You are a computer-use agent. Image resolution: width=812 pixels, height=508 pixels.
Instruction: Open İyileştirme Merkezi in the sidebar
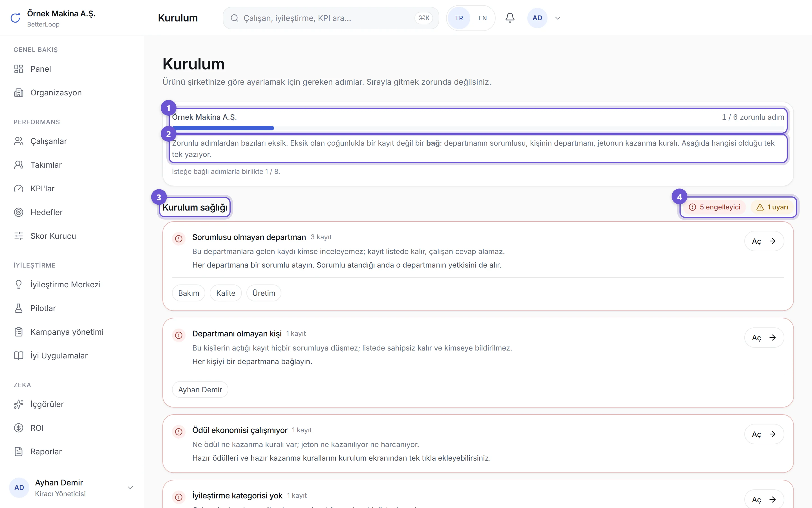(x=72, y=284)
